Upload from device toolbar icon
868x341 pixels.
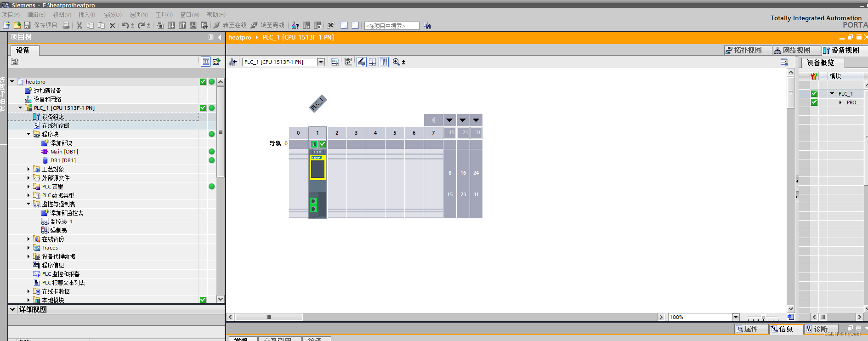click(x=182, y=25)
